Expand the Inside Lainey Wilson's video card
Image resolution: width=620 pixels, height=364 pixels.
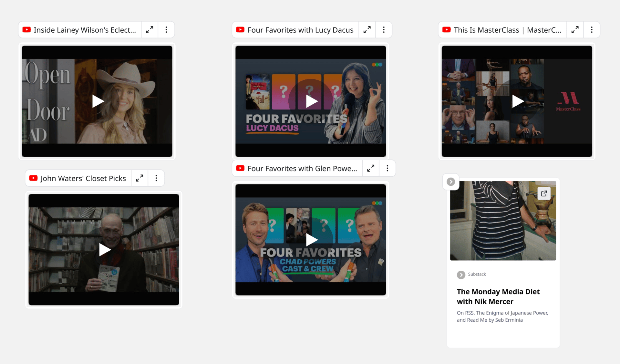(150, 30)
